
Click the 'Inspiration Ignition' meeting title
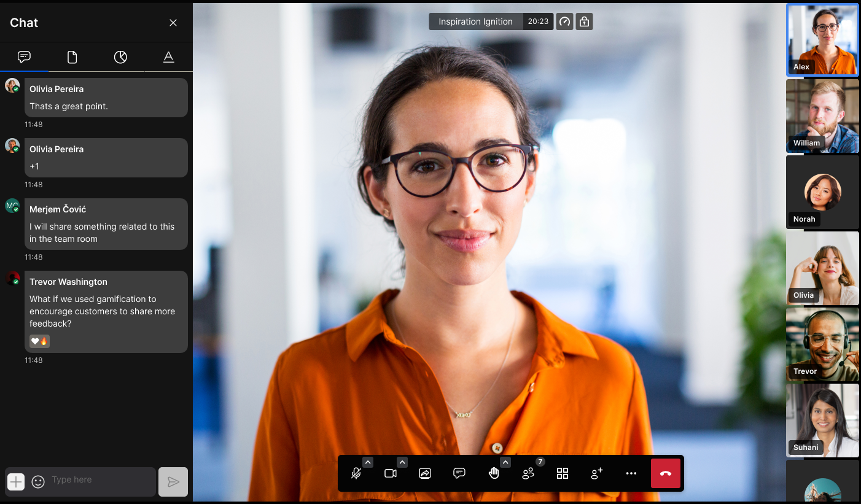click(x=475, y=21)
